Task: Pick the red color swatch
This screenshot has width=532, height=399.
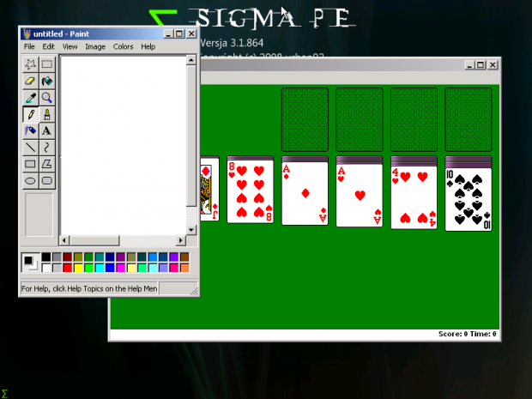Action: (68, 268)
